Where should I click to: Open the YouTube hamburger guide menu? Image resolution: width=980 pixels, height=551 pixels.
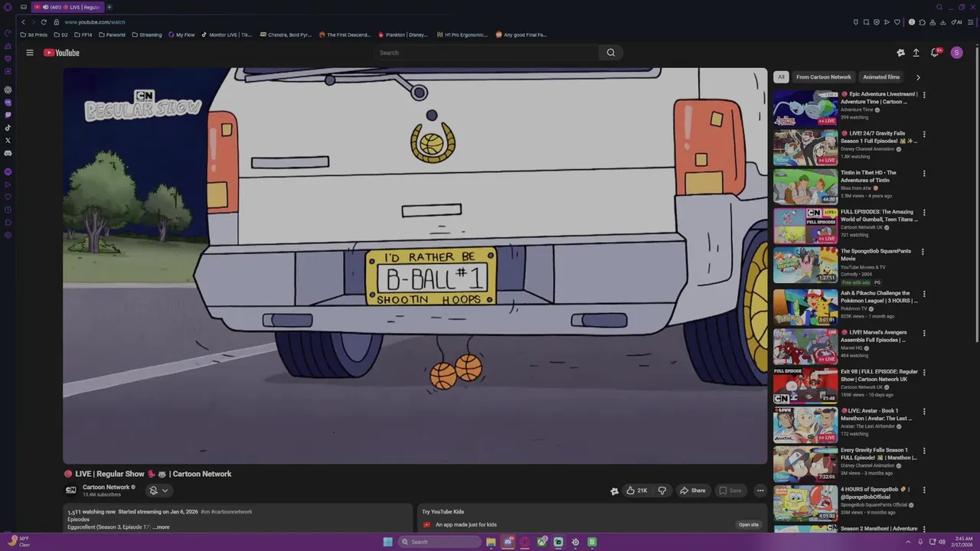tap(30, 53)
